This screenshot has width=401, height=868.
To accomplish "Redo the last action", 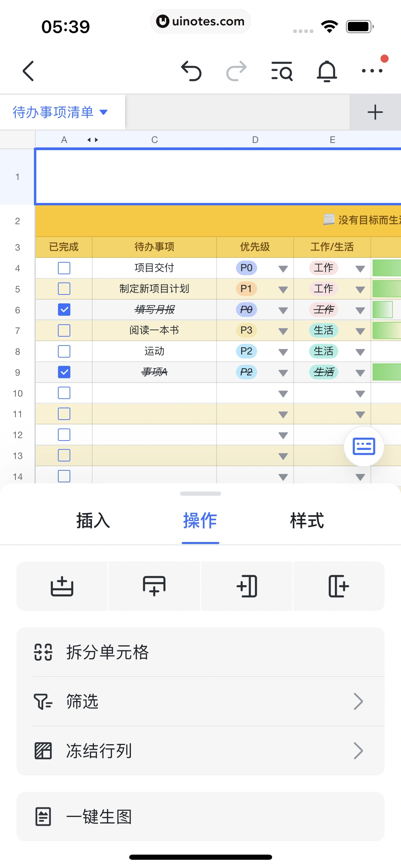I will (236, 71).
